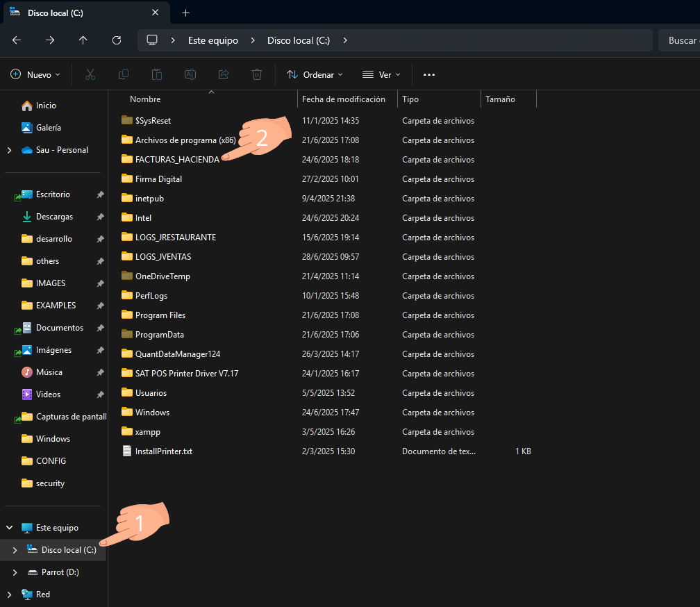Select the Intel folder icon

[127, 217]
